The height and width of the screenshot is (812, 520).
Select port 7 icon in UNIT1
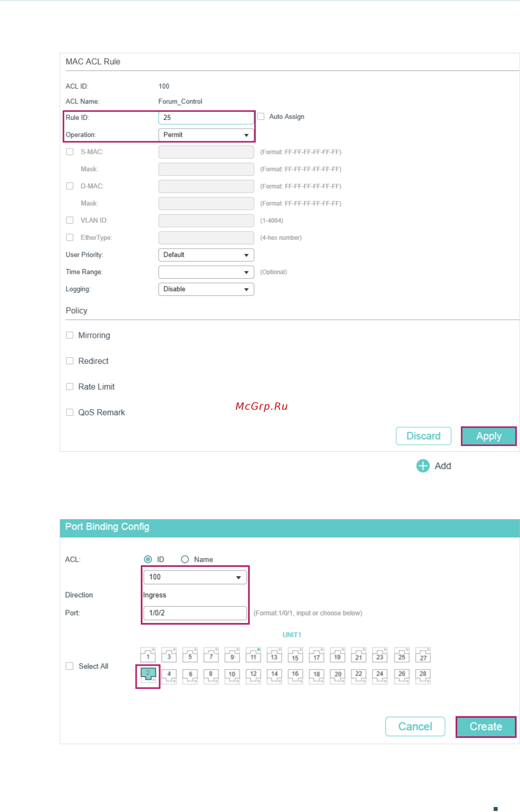point(211,655)
